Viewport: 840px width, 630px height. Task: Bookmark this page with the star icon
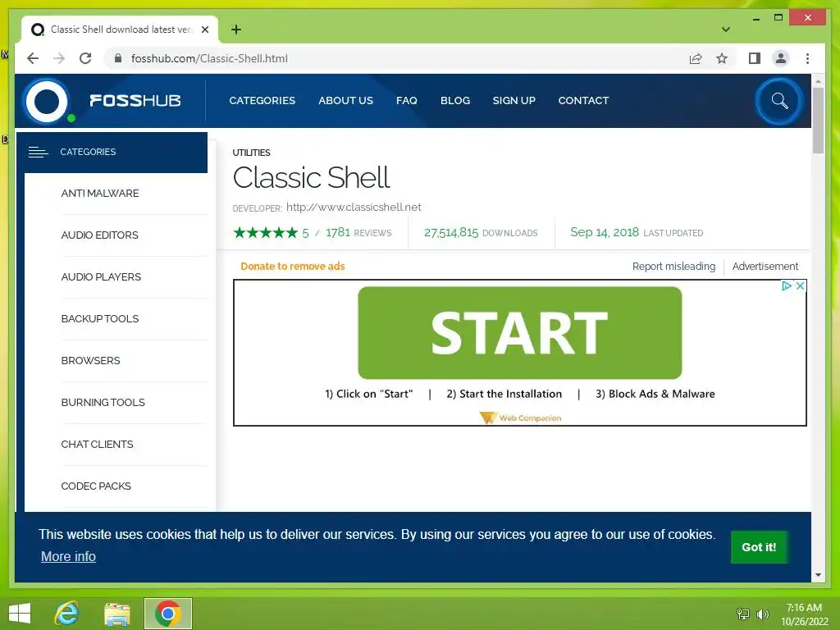tap(722, 58)
